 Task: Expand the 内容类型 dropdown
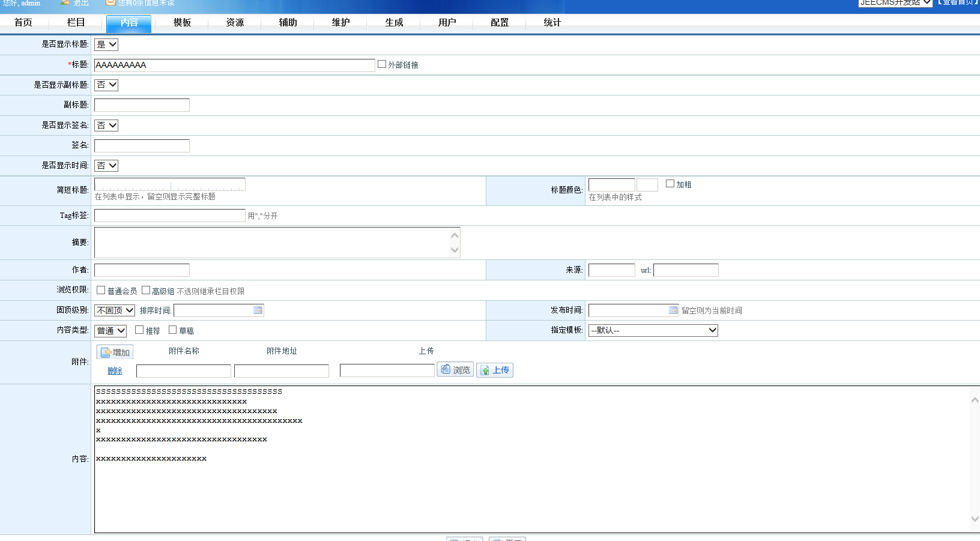110,331
